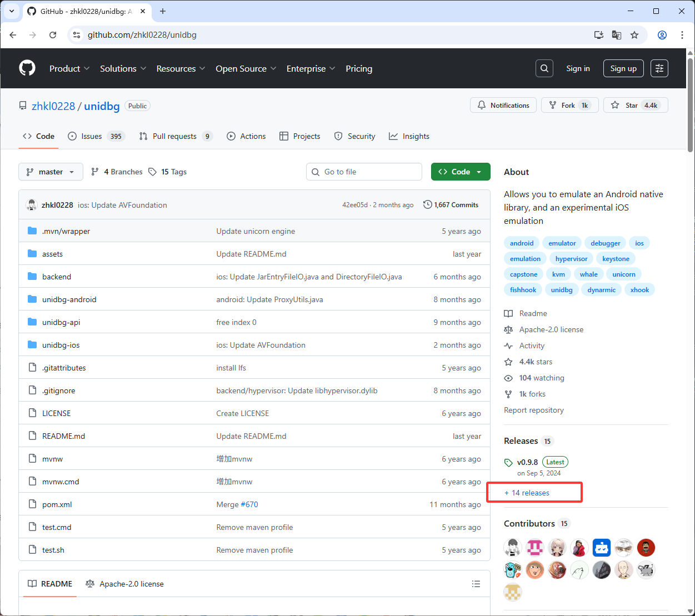
Task: Click the Sign in link
Action: click(x=578, y=68)
